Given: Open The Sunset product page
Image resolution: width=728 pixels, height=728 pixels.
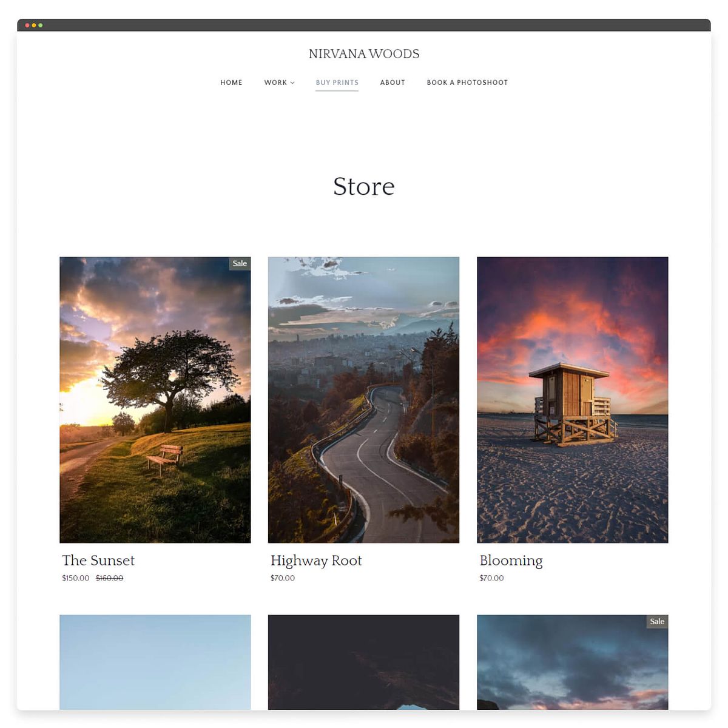Looking at the screenshot, I should 98,561.
